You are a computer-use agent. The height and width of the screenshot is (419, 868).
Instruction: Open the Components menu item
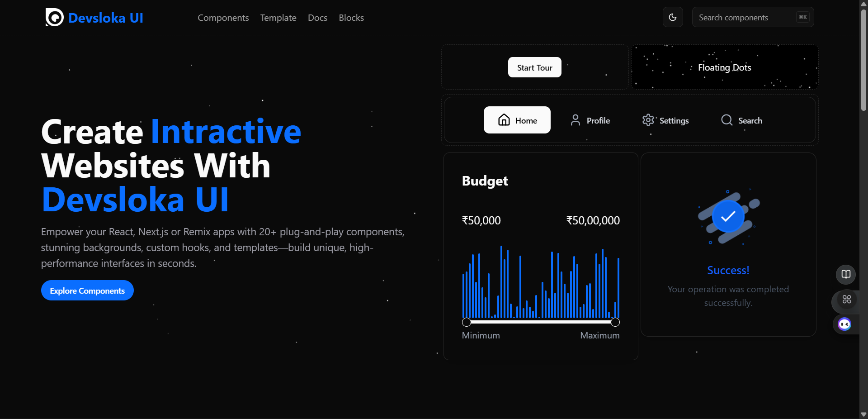tap(223, 18)
